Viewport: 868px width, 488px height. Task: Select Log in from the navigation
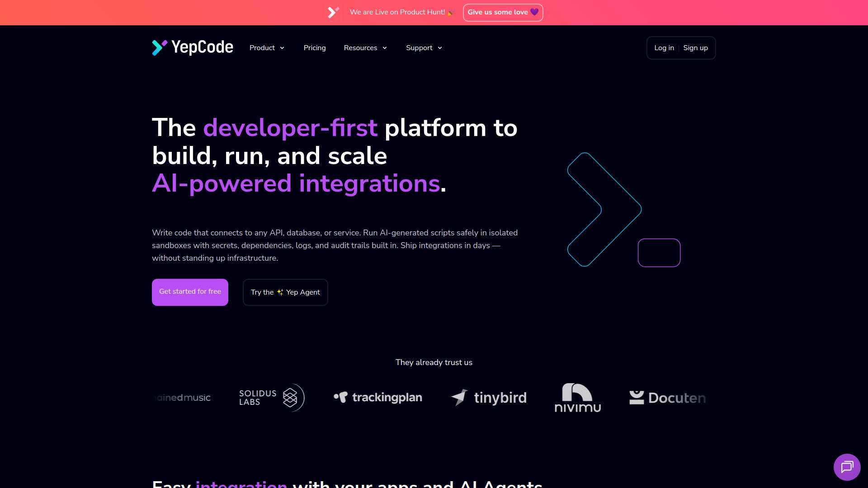pyautogui.click(x=664, y=47)
